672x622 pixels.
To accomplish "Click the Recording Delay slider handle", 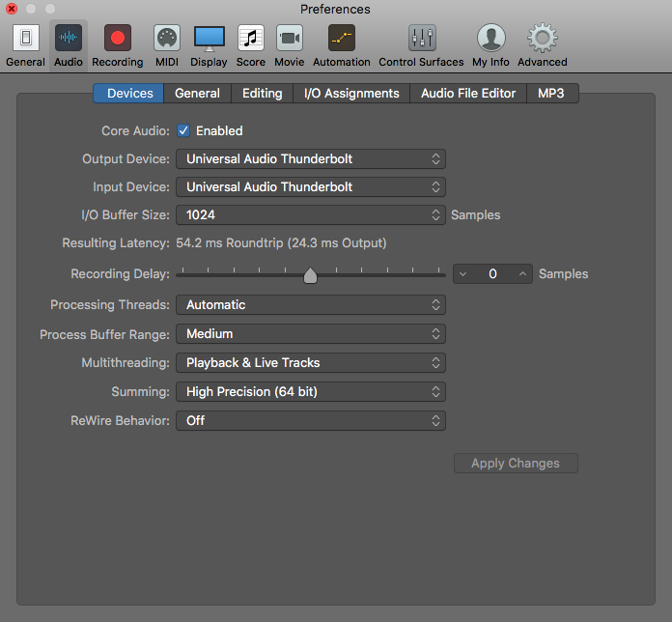I will pyautogui.click(x=310, y=275).
